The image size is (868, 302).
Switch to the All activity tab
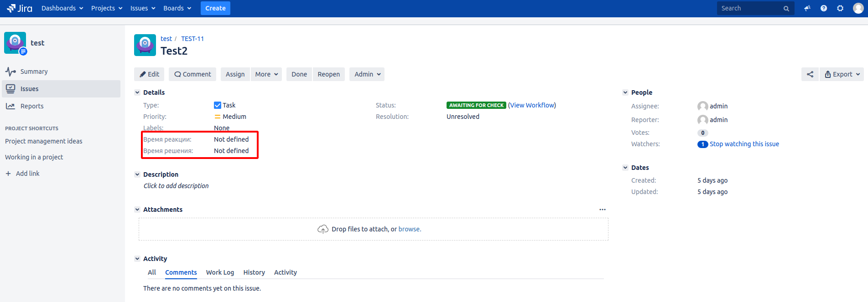(152, 272)
